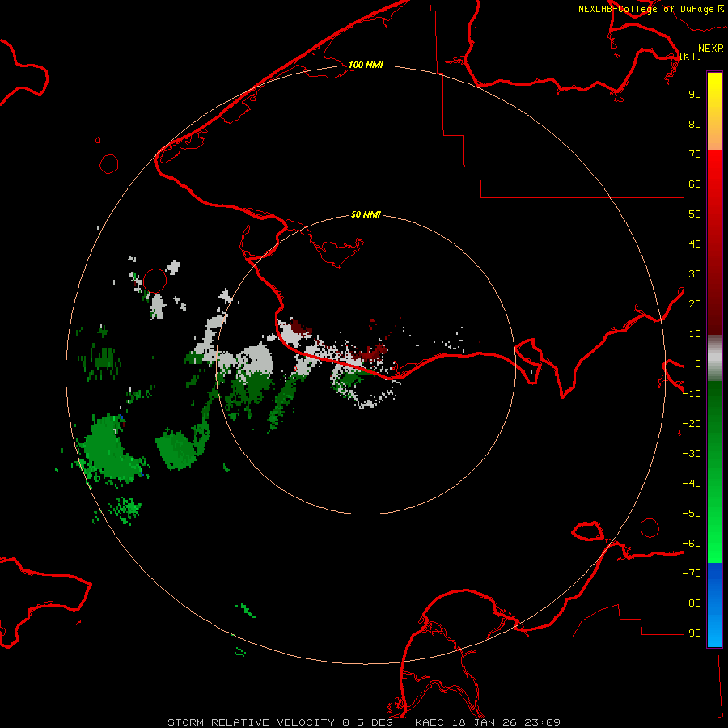Click the 80 value on the velocity scale
This screenshot has height=728, width=728.
point(695,124)
